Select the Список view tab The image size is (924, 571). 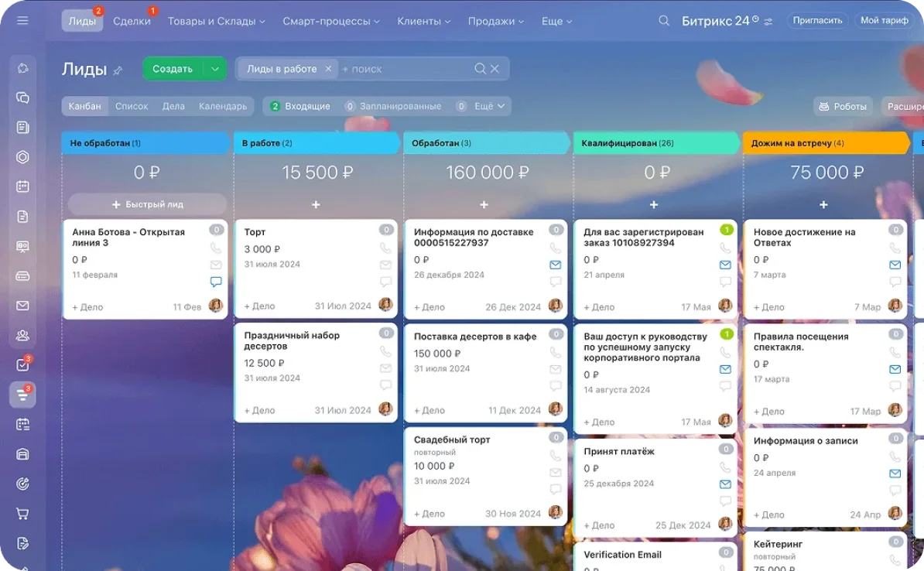[132, 107]
